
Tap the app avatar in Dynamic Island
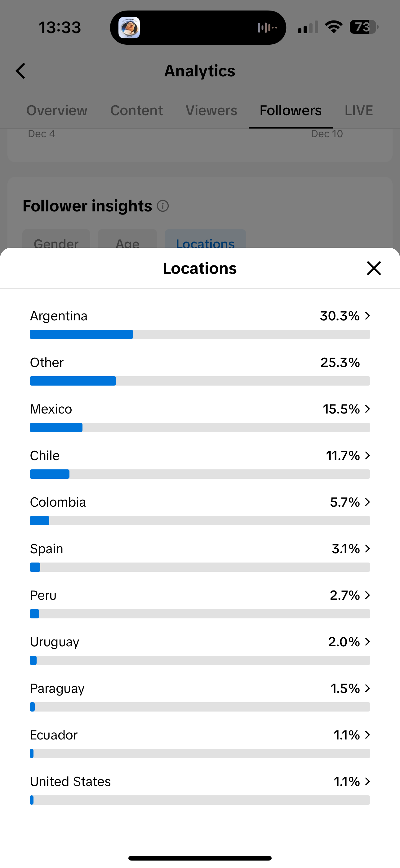(x=129, y=27)
